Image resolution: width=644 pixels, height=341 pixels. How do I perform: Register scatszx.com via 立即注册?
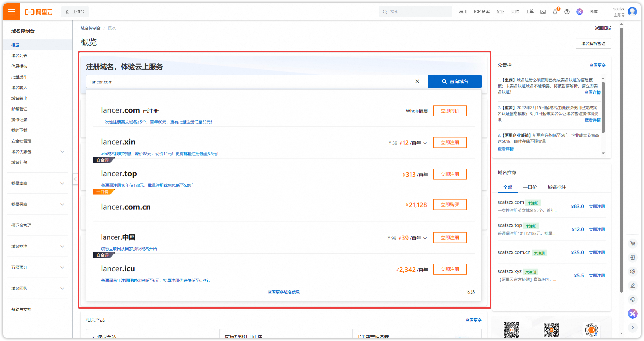(x=597, y=207)
